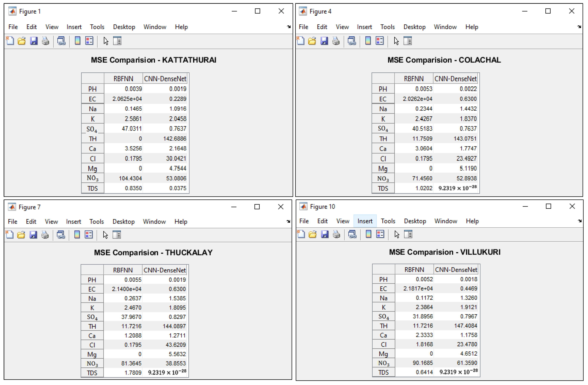Select CNN-DenseNet column header in KATTATHURAI table
The image size is (588, 385).
[x=165, y=79]
